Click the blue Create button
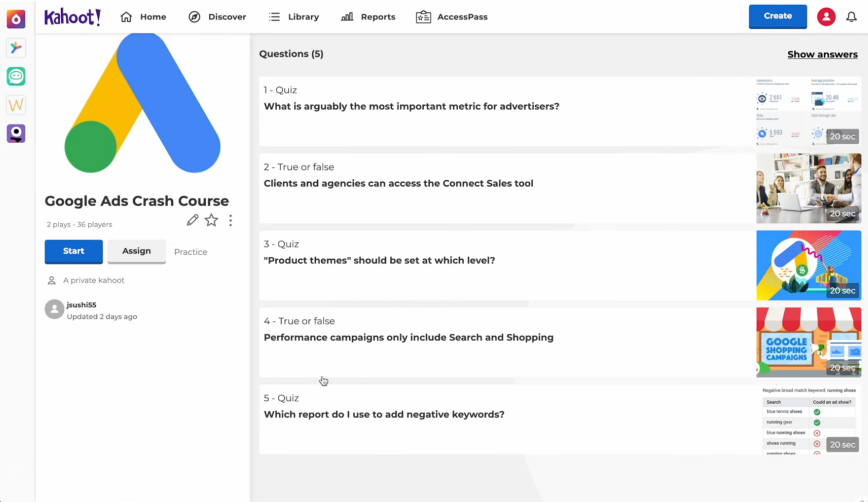868x502 pixels. coord(778,17)
